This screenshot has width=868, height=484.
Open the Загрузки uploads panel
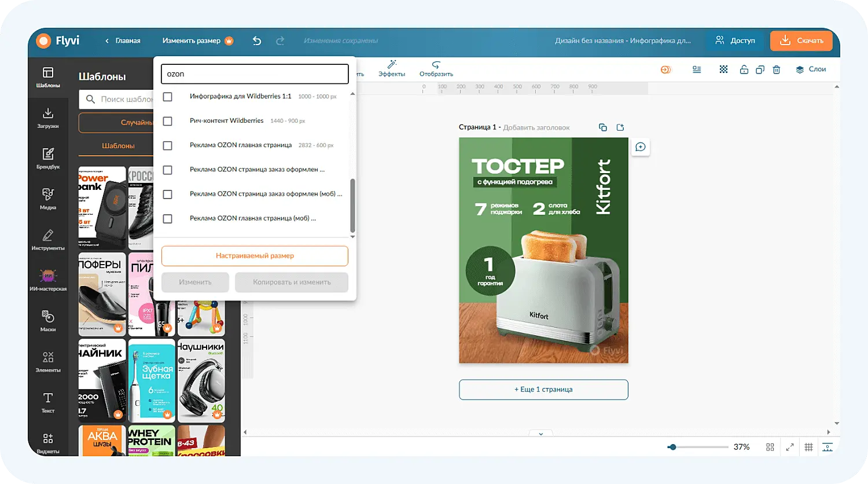(48, 118)
